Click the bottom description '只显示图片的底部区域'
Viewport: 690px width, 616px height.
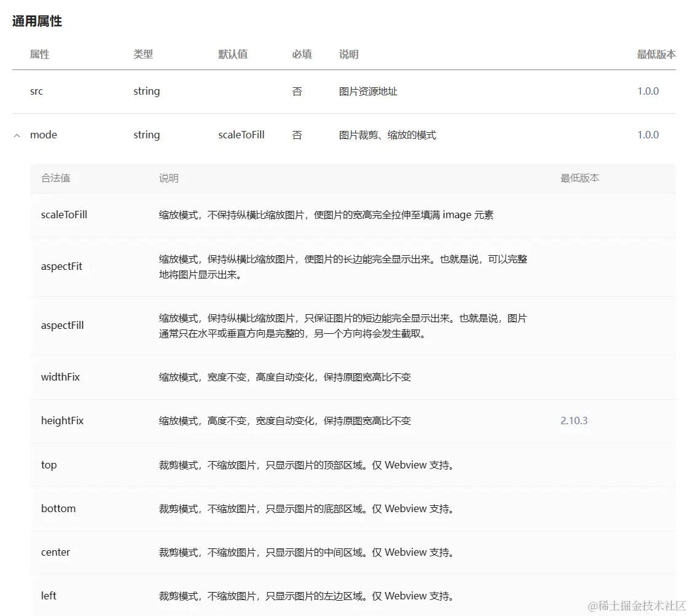[x=314, y=508]
